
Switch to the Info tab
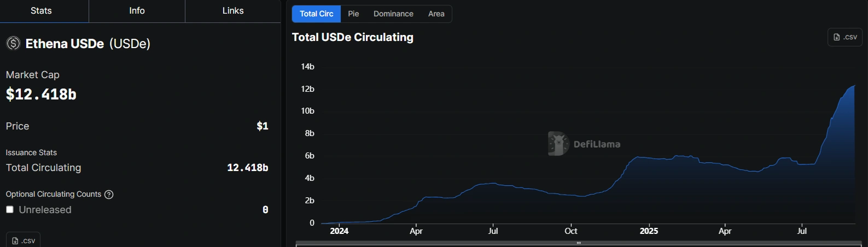[x=137, y=11]
